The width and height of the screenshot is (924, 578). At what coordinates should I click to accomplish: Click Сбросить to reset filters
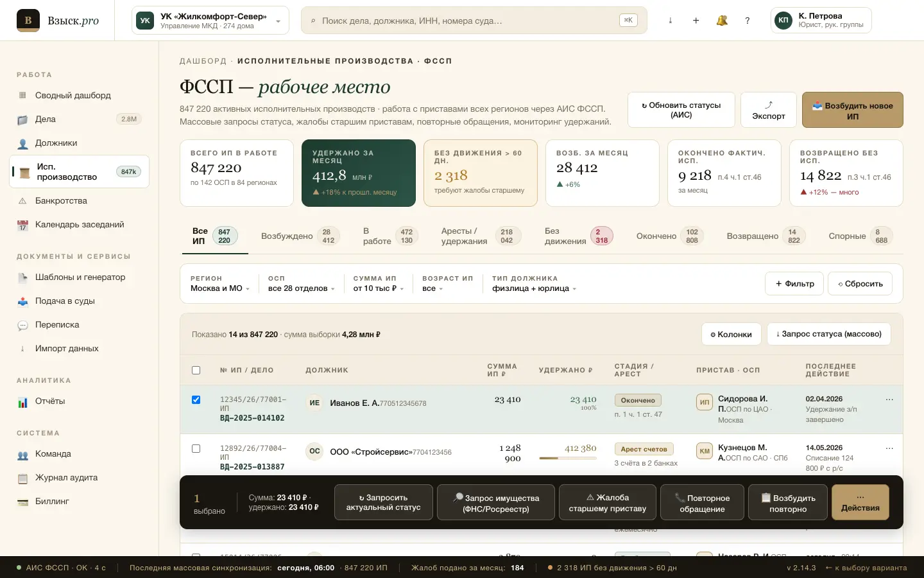click(x=860, y=284)
